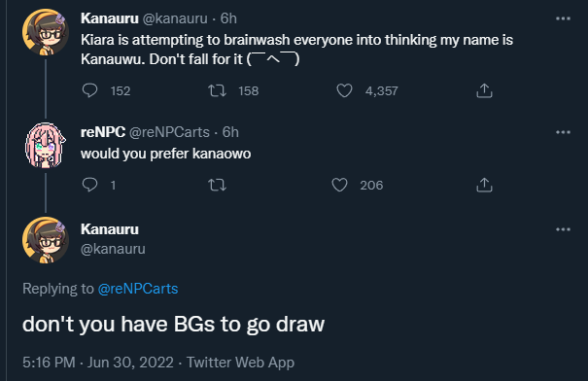View Kanauru's avatar on the main tweet

46,240
